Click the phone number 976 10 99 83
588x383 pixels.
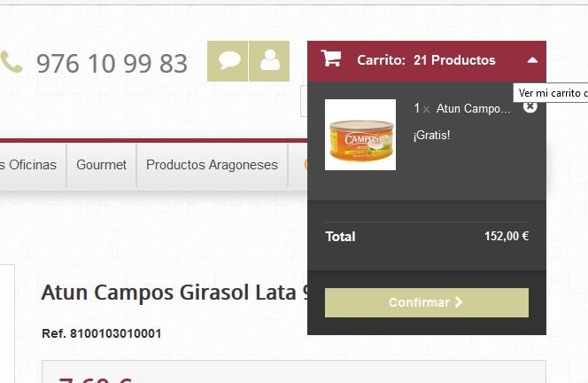[112, 63]
